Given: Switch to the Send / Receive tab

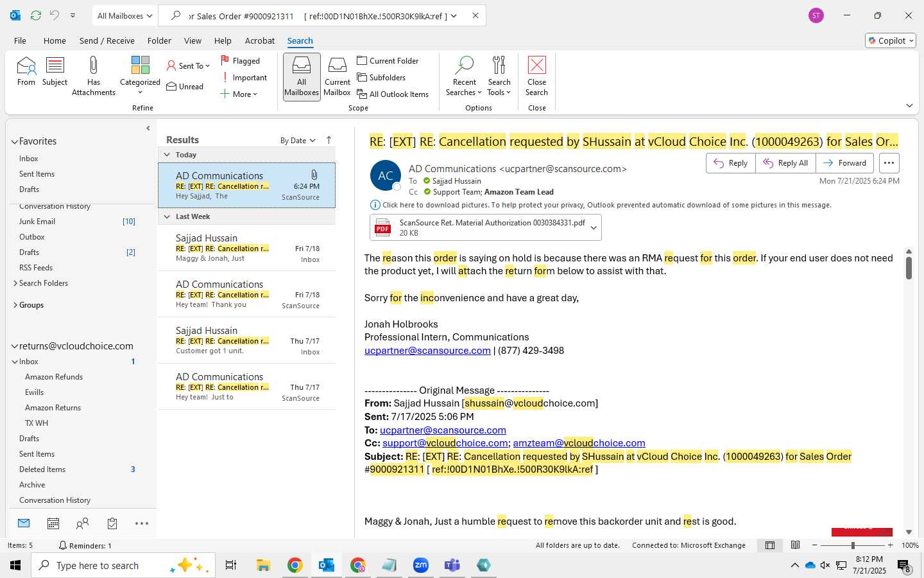Looking at the screenshot, I should tap(107, 40).
